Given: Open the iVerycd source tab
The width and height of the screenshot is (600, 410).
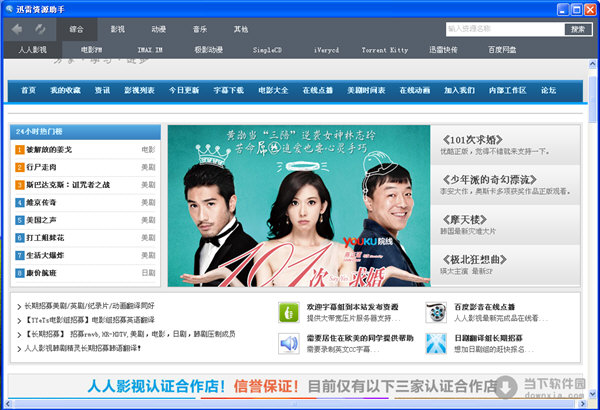Looking at the screenshot, I should 326,50.
